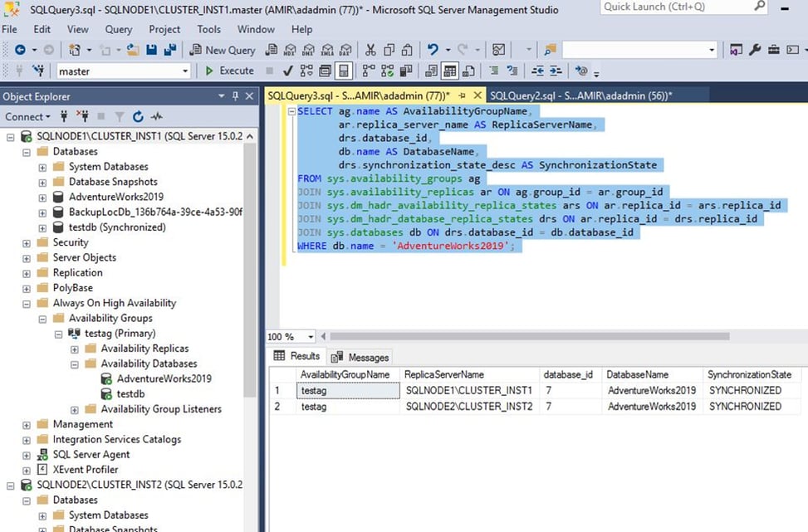Image resolution: width=808 pixels, height=532 pixels.
Task: Expand the Security node
Action: click(x=26, y=242)
